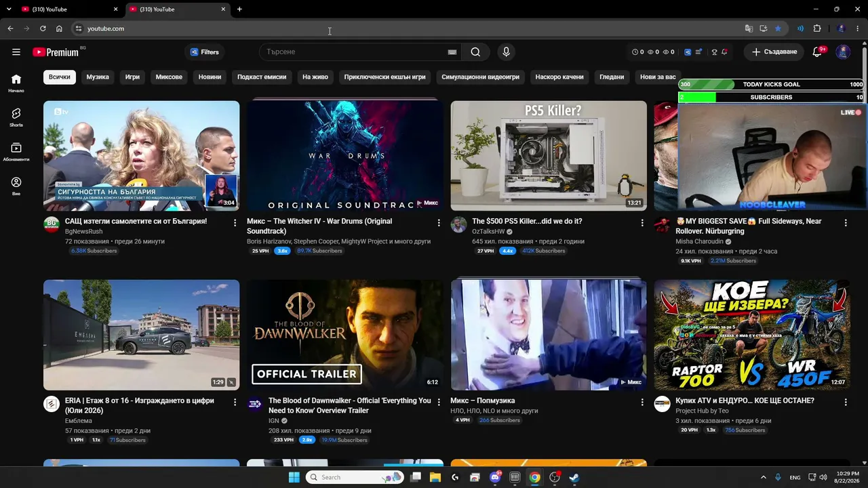Open File Explorer from the taskbar
This screenshot has height=488, width=868.
coord(435,477)
